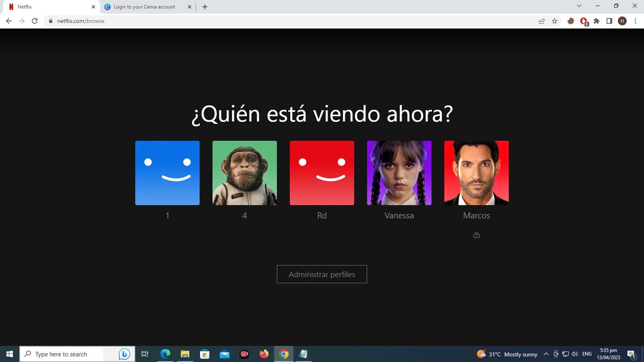Click the profile name Marcos
Image resolution: width=644 pixels, height=362 pixels.
click(x=477, y=216)
